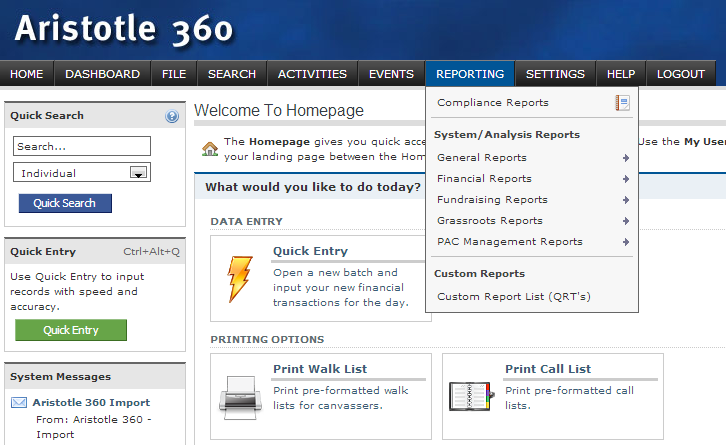Click the PRINTING OPTIONS section label
726x445 pixels.
coord(267,339)
